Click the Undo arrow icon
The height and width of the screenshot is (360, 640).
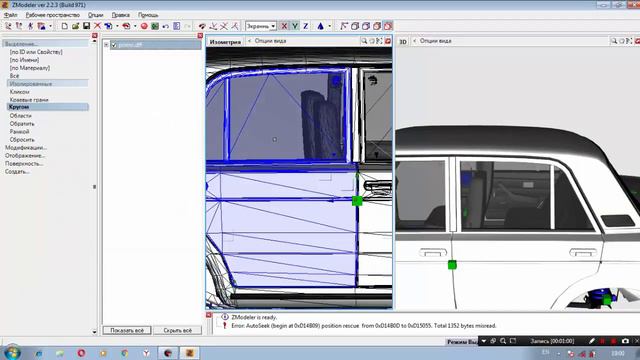[x=166, y=26]
